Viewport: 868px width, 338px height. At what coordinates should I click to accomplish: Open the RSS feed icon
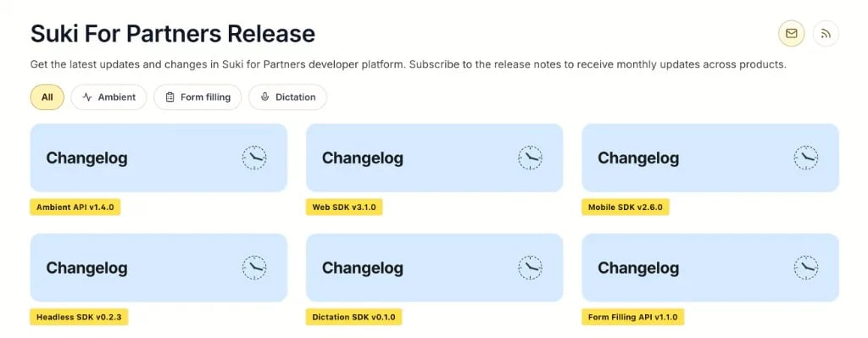pyautogui.click(x=826, y=34)
